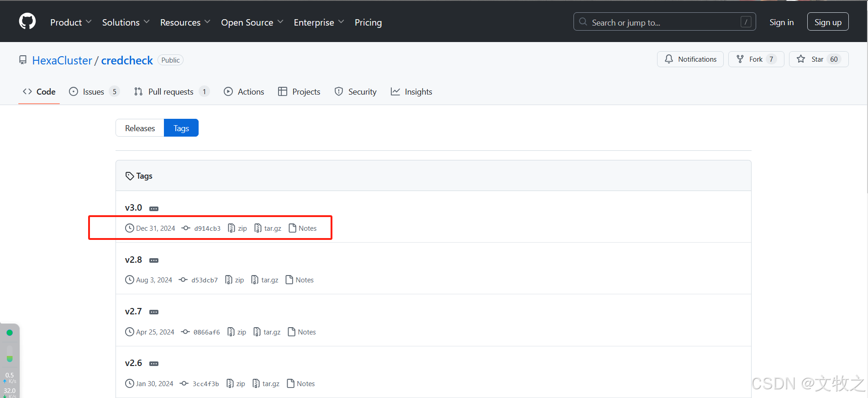
Task: Open the v2.6 tag link
Action: (x=133, y=363)
